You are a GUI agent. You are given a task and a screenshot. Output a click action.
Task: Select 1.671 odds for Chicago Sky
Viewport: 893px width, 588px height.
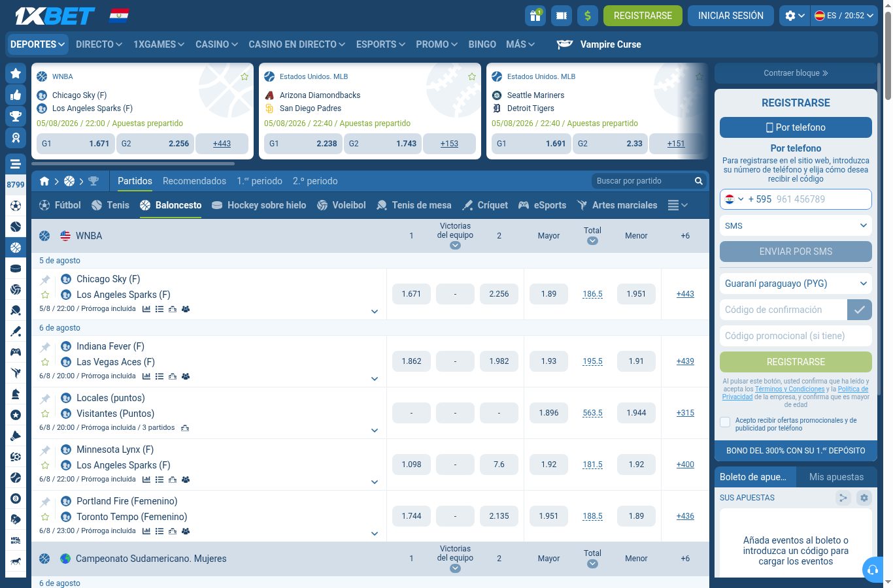tap(411, 294)
